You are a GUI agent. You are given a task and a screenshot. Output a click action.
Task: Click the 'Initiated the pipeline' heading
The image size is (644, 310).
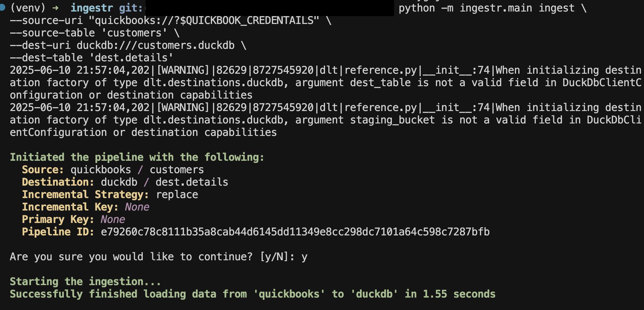click(137, 157)
